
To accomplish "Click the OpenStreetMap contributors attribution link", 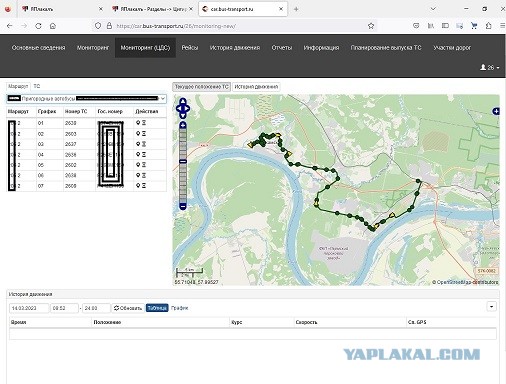I will click(x=467, y=282).
